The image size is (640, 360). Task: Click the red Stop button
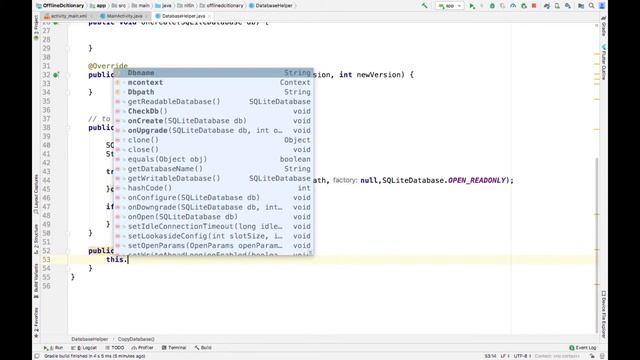(x=534, y=6)
